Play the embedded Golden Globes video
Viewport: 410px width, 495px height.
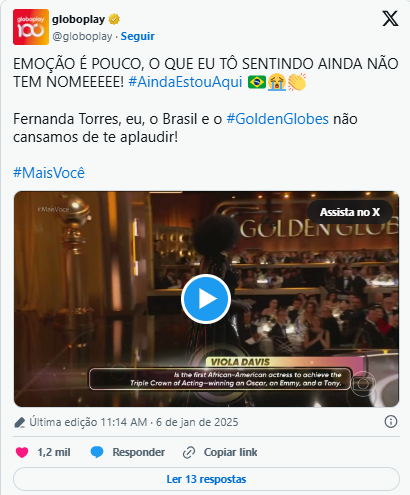click(x=206, y=299)
